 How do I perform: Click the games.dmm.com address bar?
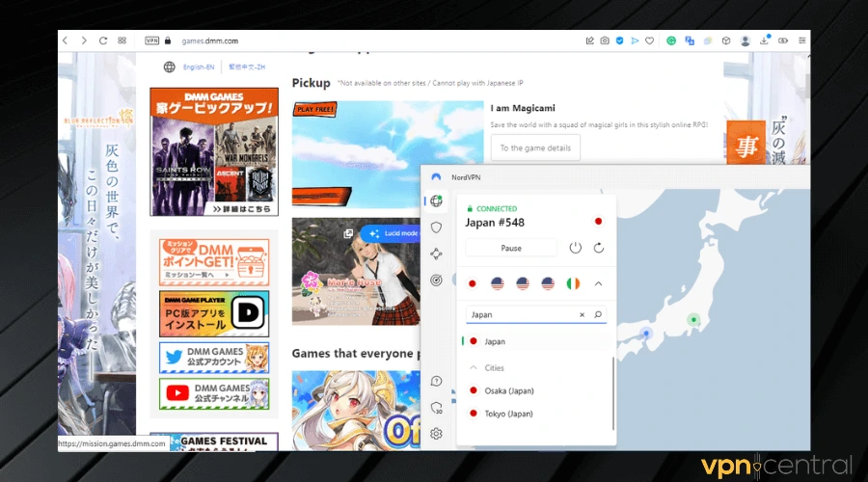pyautogui.click(x=210, y=40)
